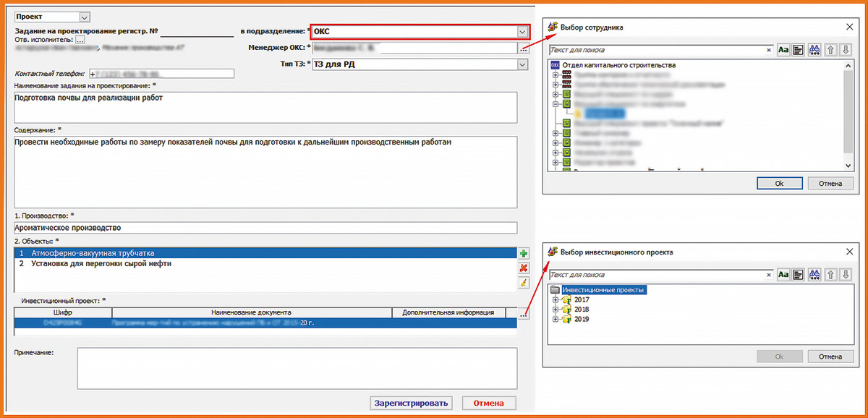Click Ok in the employee selection dialog

click(x=779, y=183)
